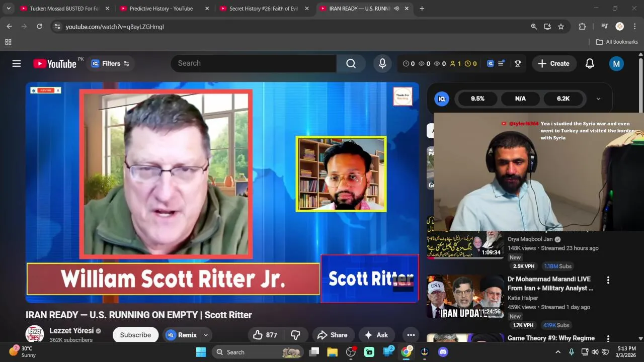
Task: Open the three-dot more actions under video
Action: click(411, 335)
